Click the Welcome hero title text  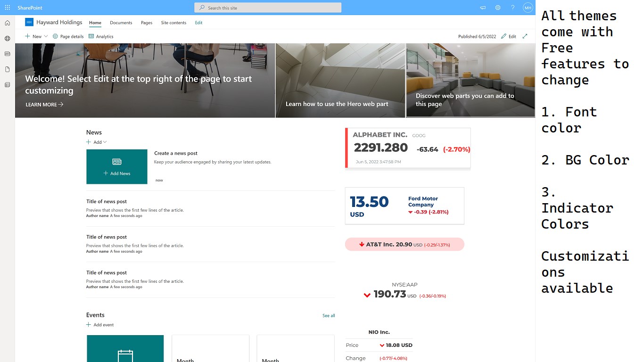pyautogui.click(x=138, y=85)
